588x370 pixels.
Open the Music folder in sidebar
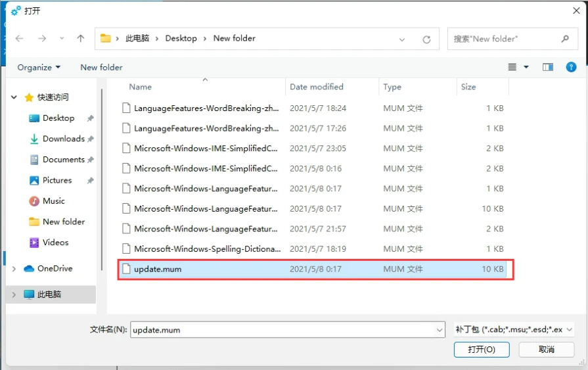tap(53, 201)
